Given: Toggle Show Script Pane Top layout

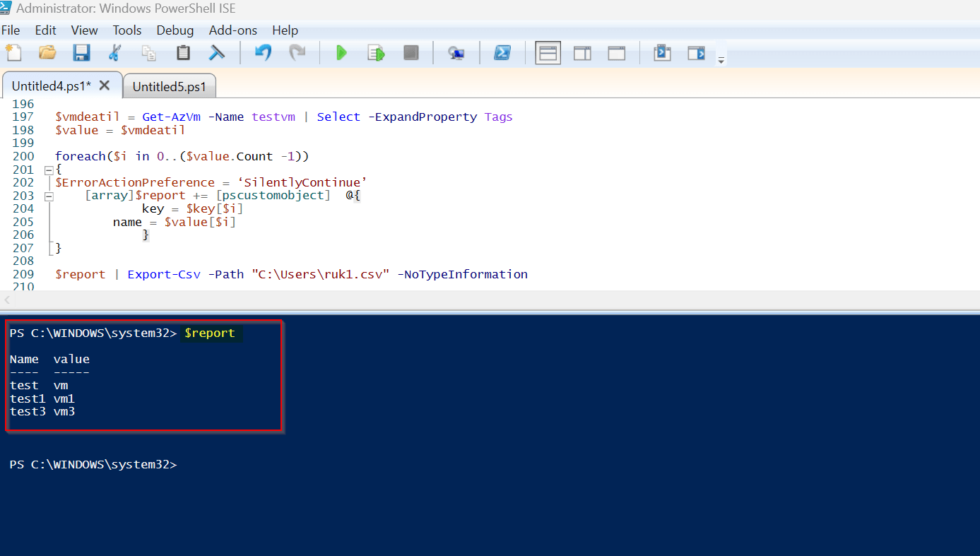Looking at the screenshot, I should (548, 52).
